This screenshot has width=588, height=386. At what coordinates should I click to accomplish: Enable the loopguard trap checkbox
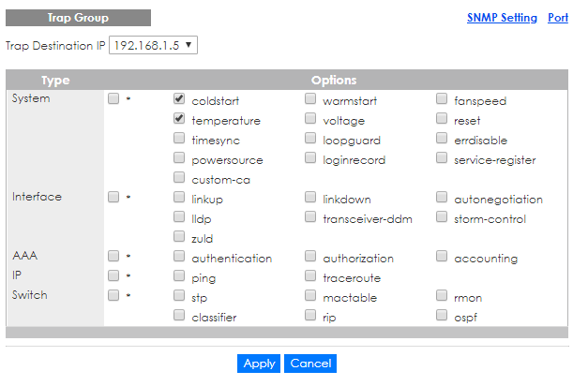(x=310, y=140)
